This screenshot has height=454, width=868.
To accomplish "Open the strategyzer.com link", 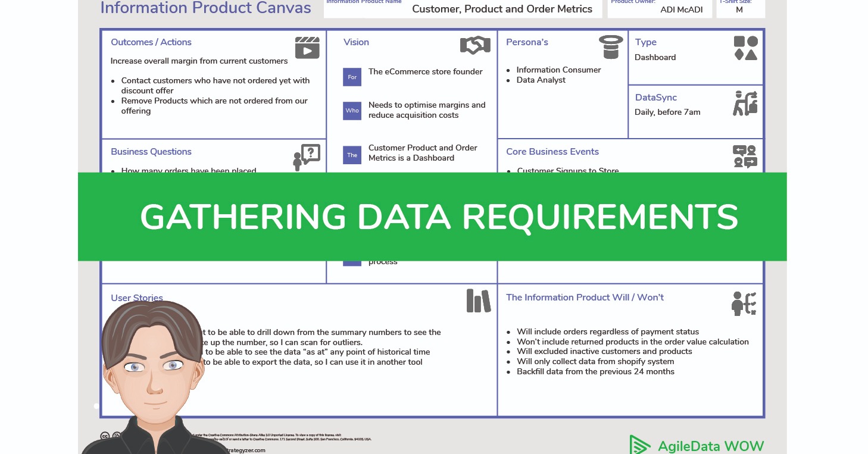I will 246,450.
